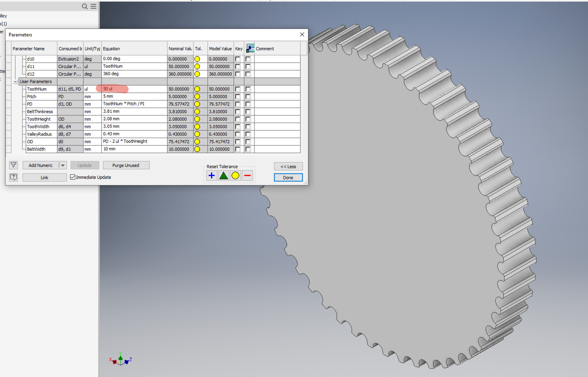The height and width of the screenshot is (377, 588).
Task: Open the browser panel hamburger menu
Action: tap(93, 6)
